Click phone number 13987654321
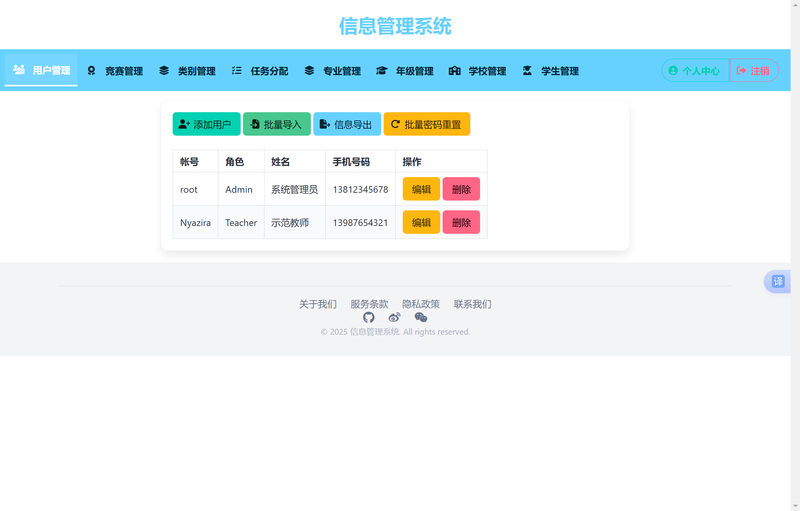 tap(360, 222)
